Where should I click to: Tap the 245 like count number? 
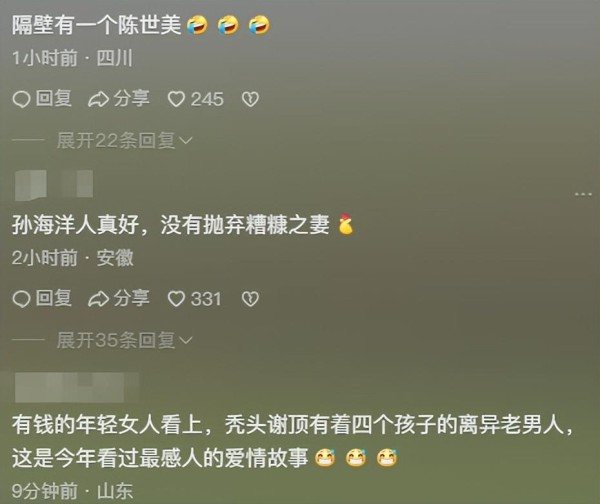click(x=207, y=99)
